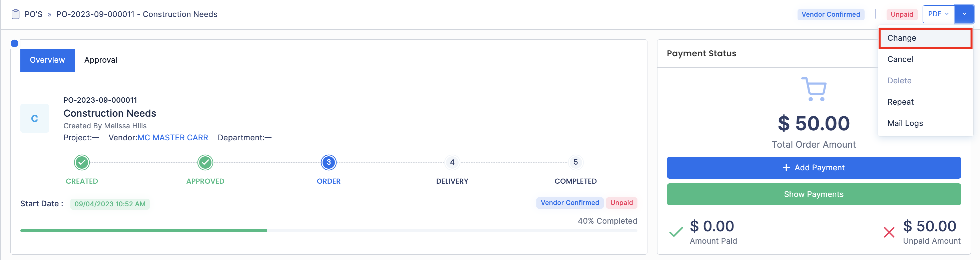Click the letter C avatar tile
Viewport: 980px width, 260px height.
coord(35,119)
